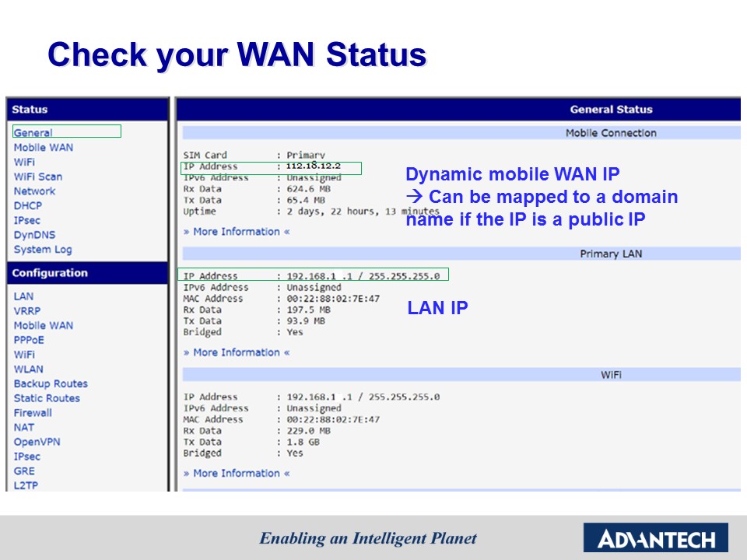747x560 pixels.
Task: Select VRRP configuration link
Action: (x=26, y=311)
